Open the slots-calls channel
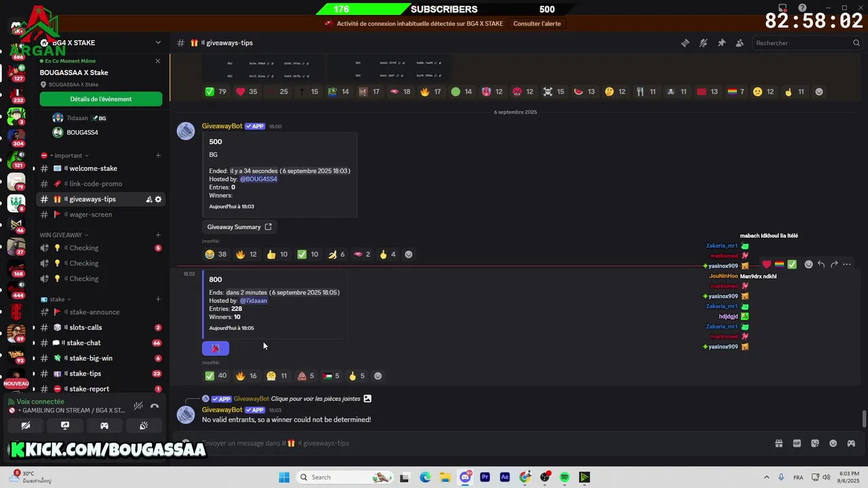Viewport: 868px width, 488px height. click(99, 327)
